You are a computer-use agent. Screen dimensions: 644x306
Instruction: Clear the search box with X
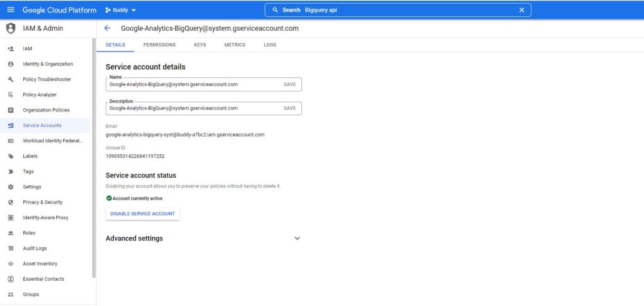(521, 10)
